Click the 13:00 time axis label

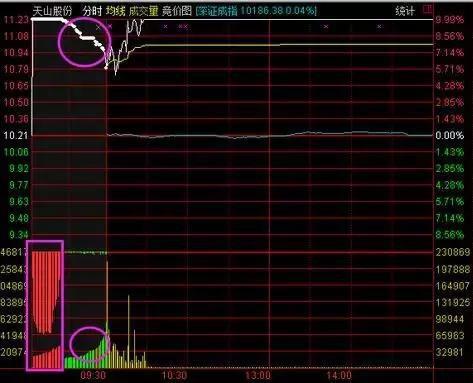(258, 376)
